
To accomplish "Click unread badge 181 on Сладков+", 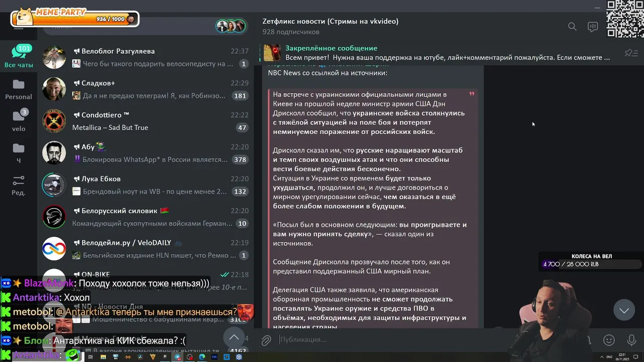I will [x=240, y=96].
